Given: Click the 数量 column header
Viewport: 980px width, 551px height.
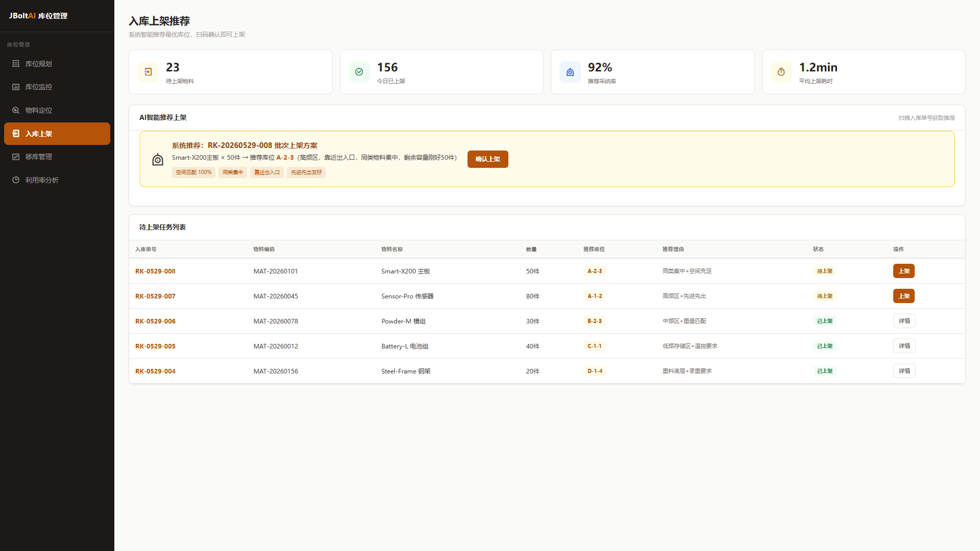Looking at the screenshot, I should tap(531, 249).
